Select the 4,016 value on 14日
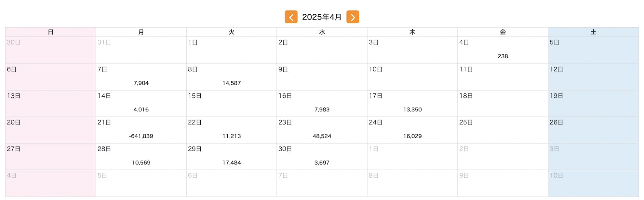 click(x=141, y=110)
